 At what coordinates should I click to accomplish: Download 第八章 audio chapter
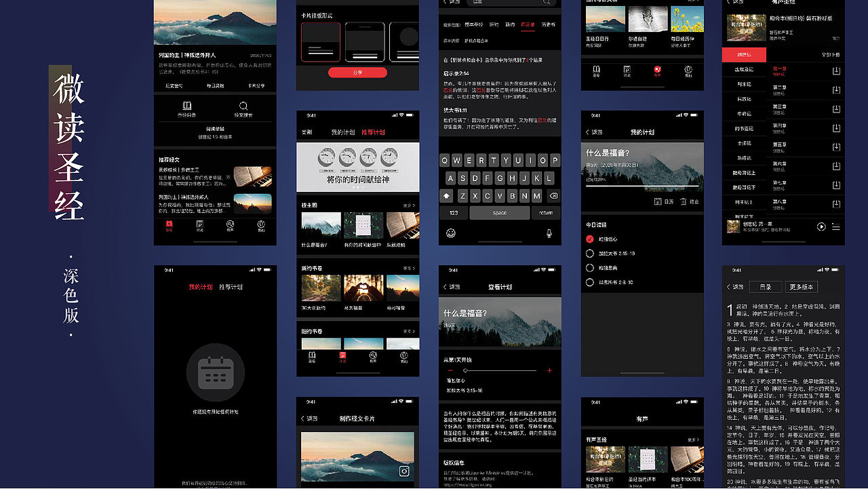(x=836, y=203)
